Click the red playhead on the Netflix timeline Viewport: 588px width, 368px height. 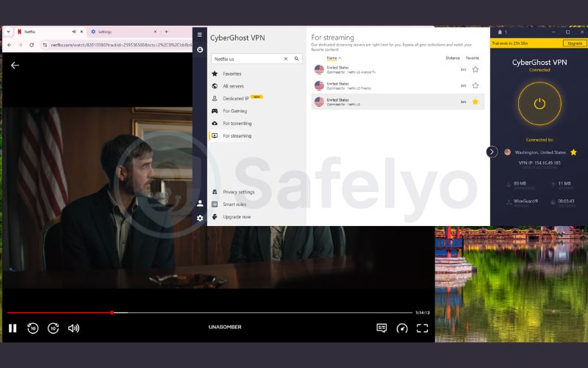[112, 312]
